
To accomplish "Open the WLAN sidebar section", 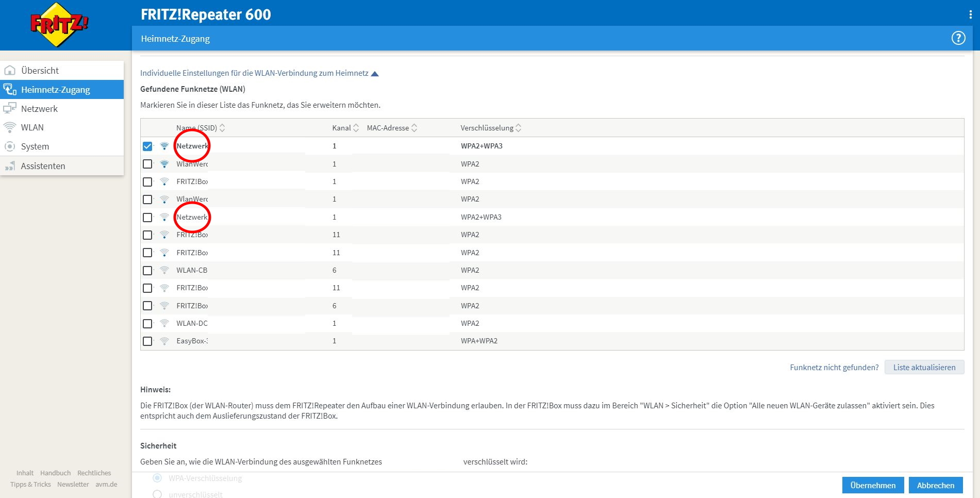I will [x=62, y=127].
